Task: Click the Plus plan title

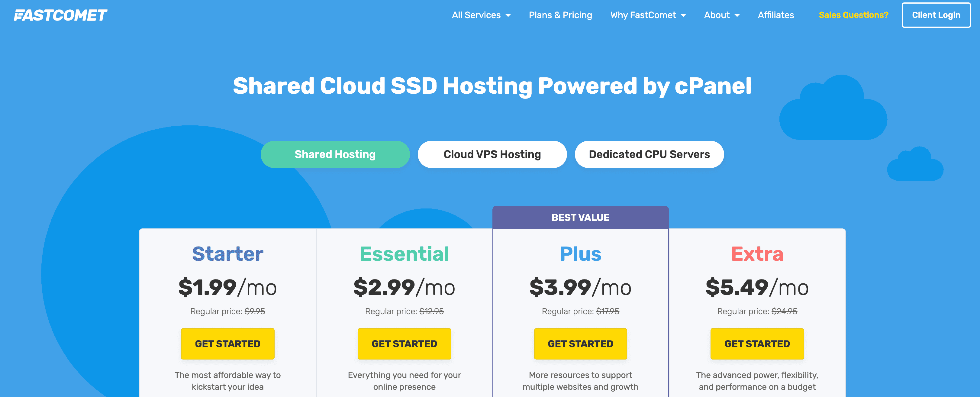Action: click(581, 254)
